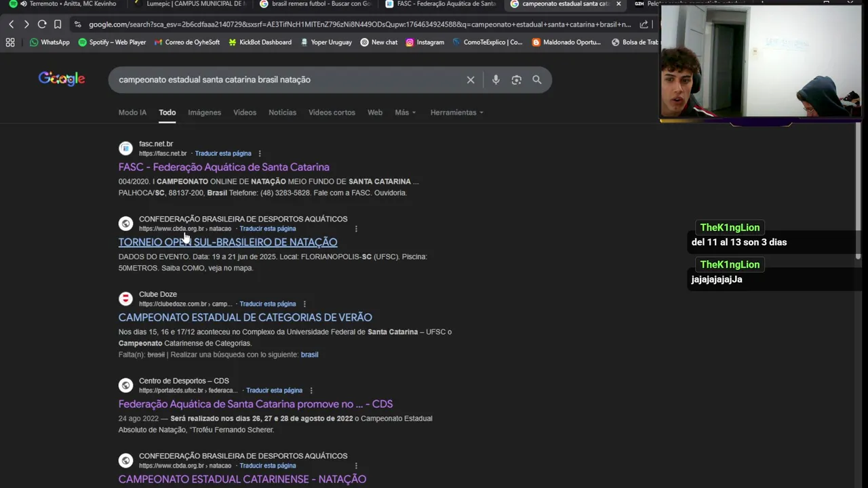
Task: Click the Clube Doze site favicon
Action: [x=125, y=299]
